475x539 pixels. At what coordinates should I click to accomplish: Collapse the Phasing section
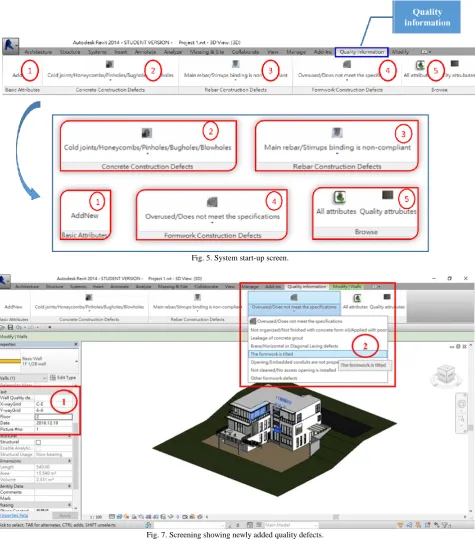click(x=69, y=505)
